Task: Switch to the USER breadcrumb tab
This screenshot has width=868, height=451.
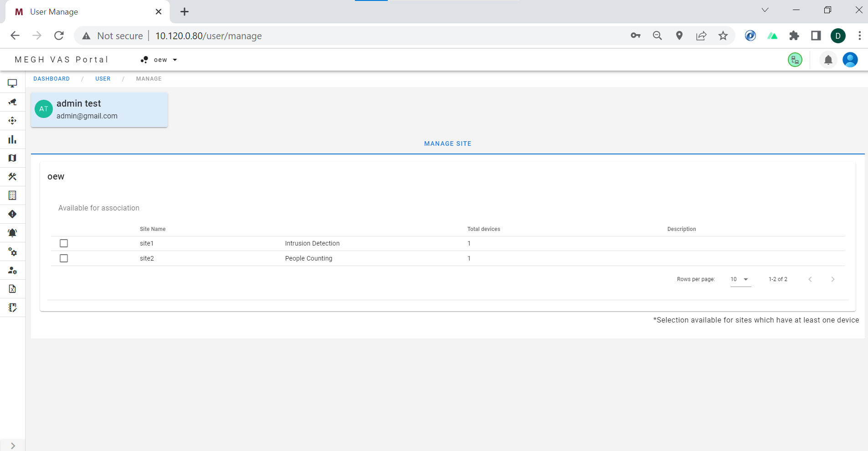Action: tap(103, 79)
